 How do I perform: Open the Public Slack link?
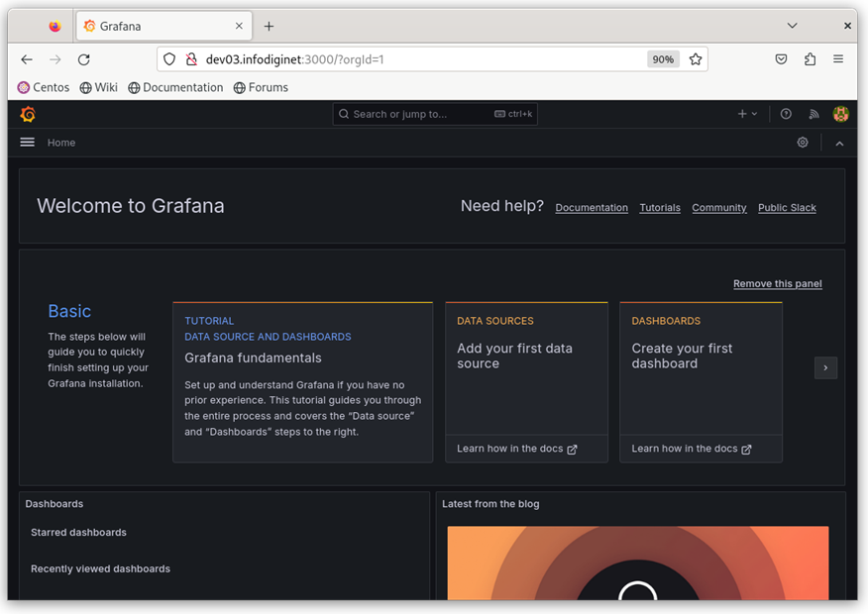click(787, 207)
